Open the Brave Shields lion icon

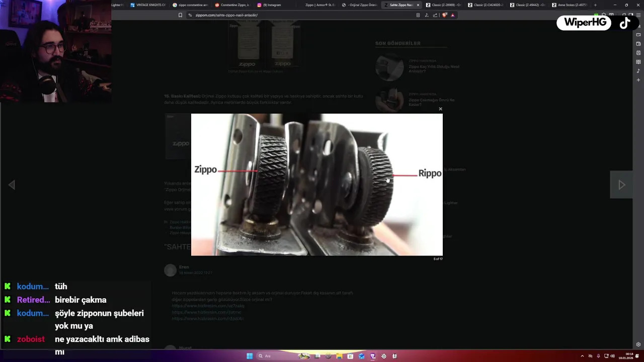[x=444, y=15]
